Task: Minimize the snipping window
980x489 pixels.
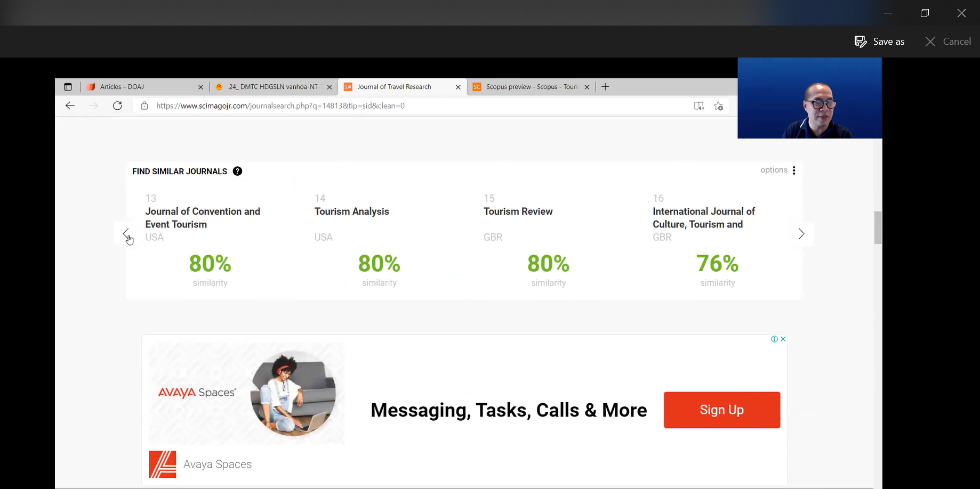Action: pos(888,13)
